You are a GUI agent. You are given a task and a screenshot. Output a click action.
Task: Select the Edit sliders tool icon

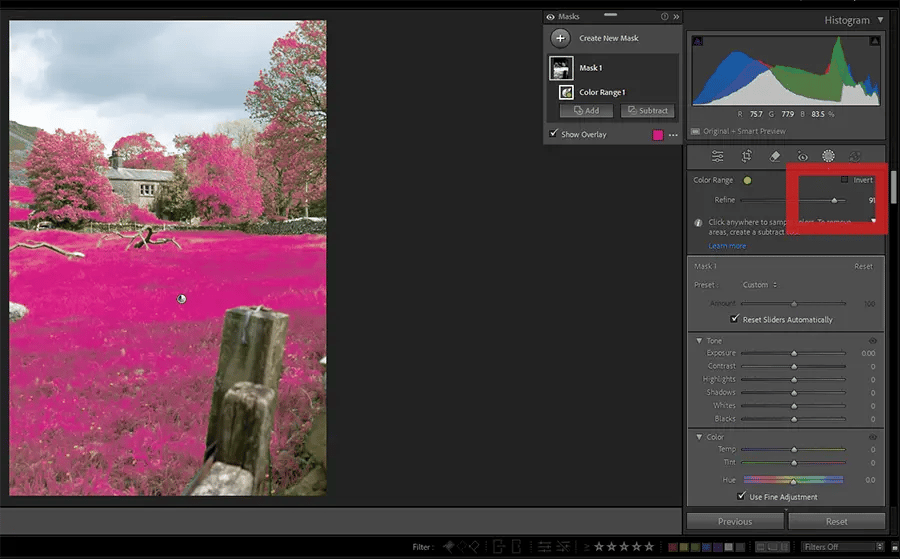coord(717,156)
